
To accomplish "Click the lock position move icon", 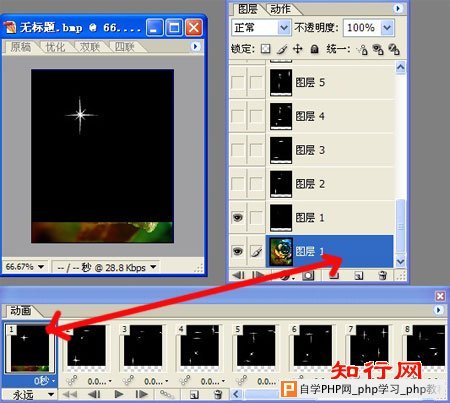I will click(297, 49).
